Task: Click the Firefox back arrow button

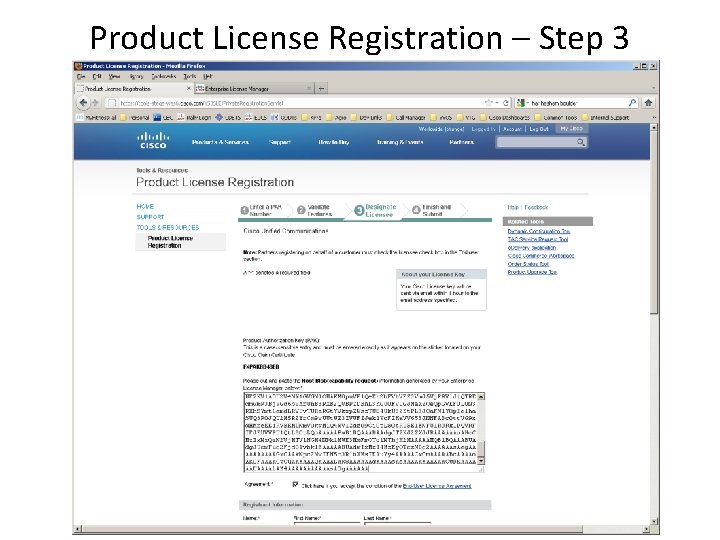Action: 83,103
